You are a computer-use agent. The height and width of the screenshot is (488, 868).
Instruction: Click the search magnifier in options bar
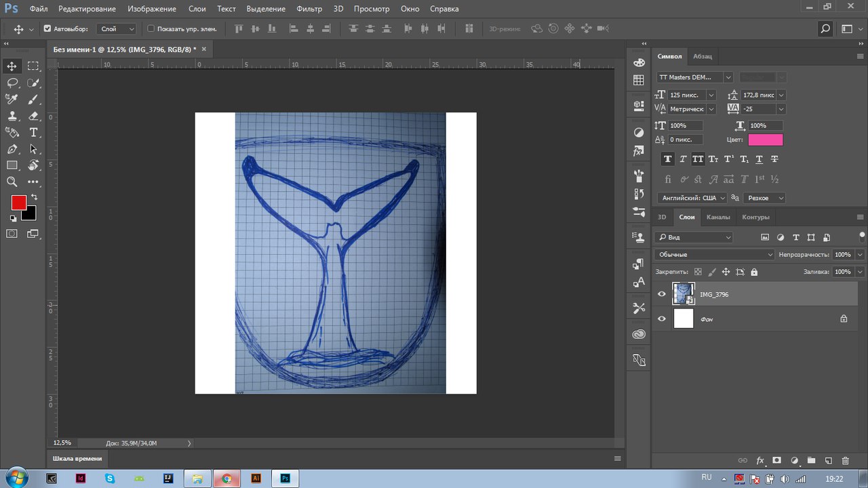825,29
